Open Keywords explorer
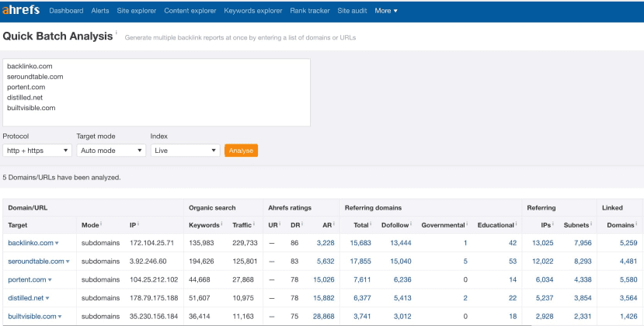This screenshot has width=644, height=326. pyautogui.click(x=253, y=11)
